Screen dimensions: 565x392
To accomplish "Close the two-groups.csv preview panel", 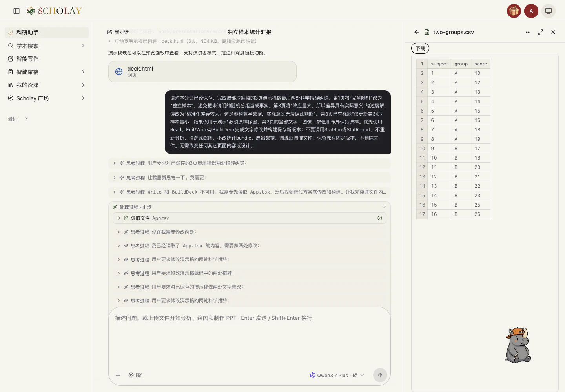I will click(553, 32).
